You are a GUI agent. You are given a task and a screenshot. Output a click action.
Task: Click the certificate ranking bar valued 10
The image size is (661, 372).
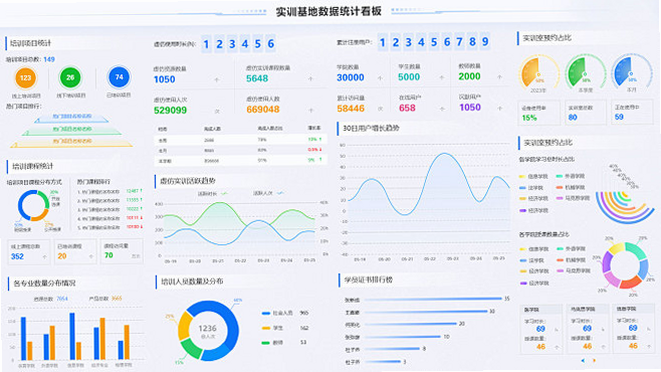tap(403, 337)
